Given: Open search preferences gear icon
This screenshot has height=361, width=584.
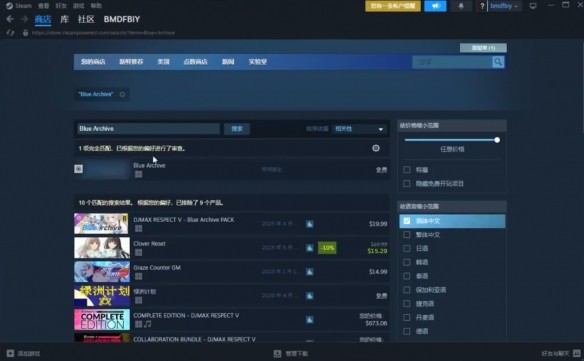Looking at the screenshot, I should [376, 148].
